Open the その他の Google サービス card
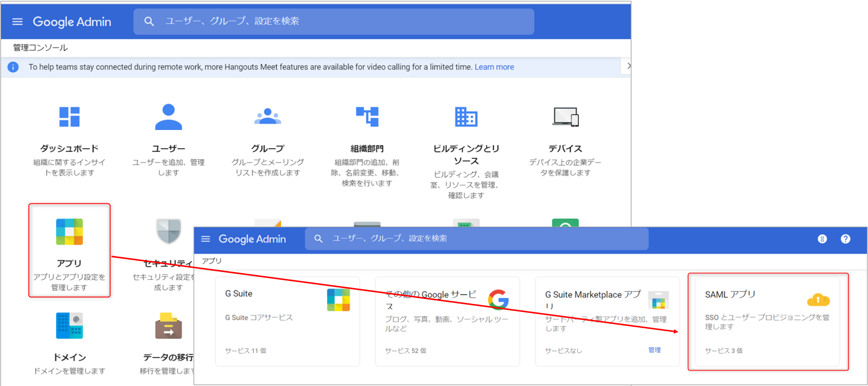Viewport: 868px width, 386px height. click(447, 321)
